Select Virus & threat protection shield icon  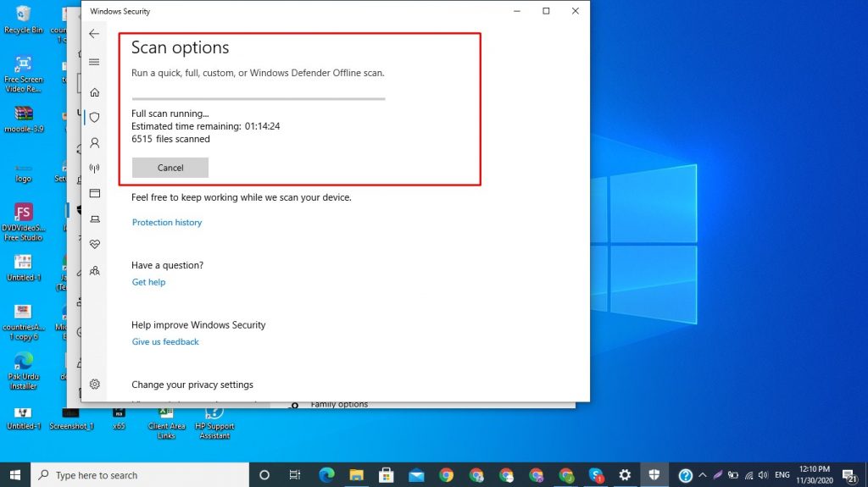point(94,118)
